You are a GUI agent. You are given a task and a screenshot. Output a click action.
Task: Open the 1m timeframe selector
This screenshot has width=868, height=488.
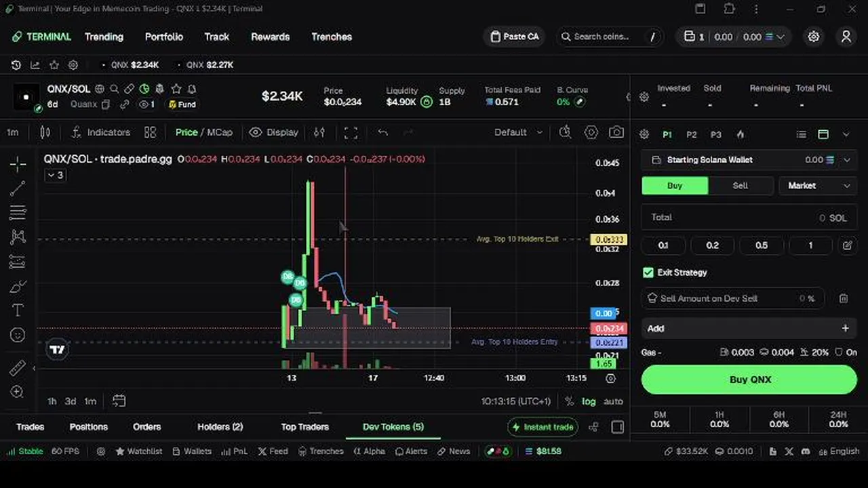(x=13, y=132)
